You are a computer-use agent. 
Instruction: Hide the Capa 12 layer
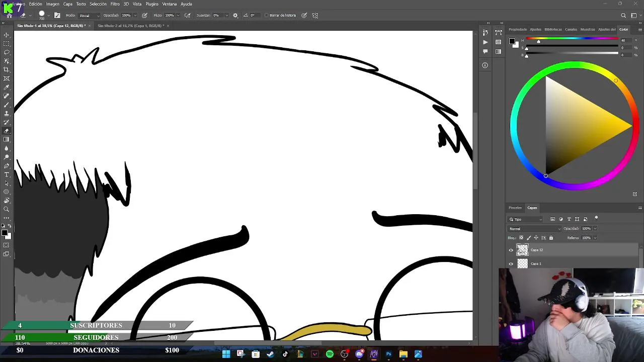(x=511, y=250)
